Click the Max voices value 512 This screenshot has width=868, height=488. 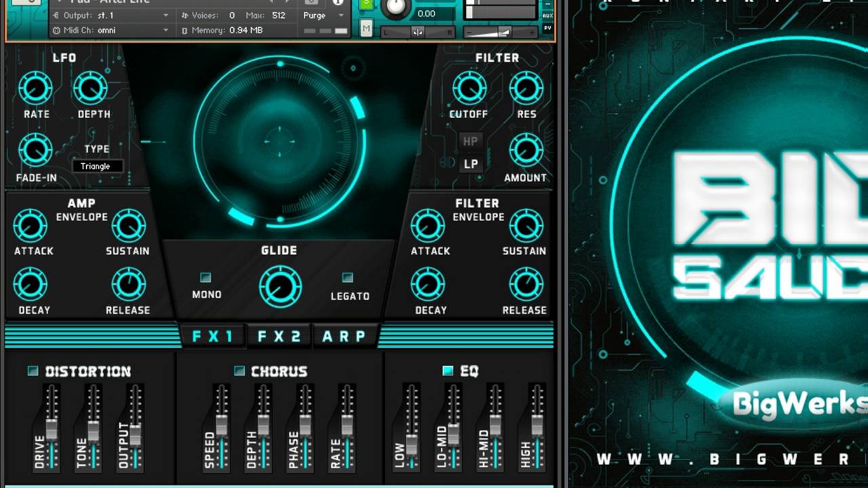pos(279,15)
